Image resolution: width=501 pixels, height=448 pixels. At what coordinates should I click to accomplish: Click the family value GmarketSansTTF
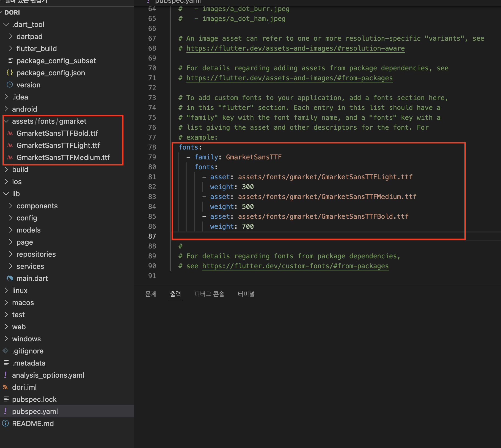coord(254,157)
